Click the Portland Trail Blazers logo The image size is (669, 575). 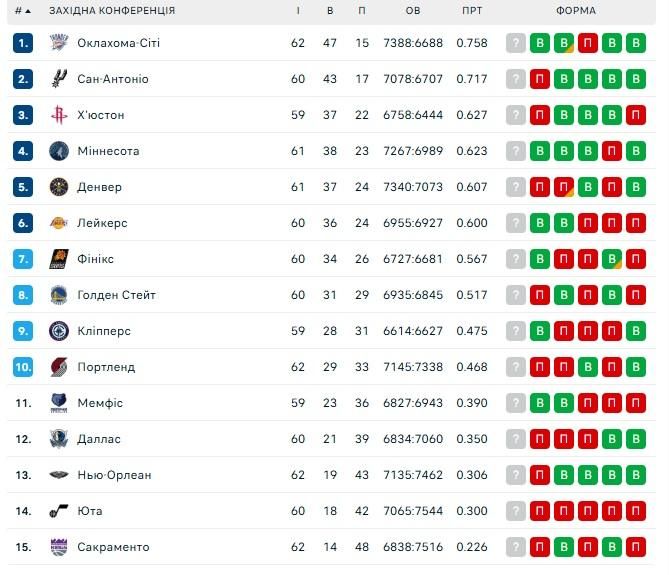(57, 367)
